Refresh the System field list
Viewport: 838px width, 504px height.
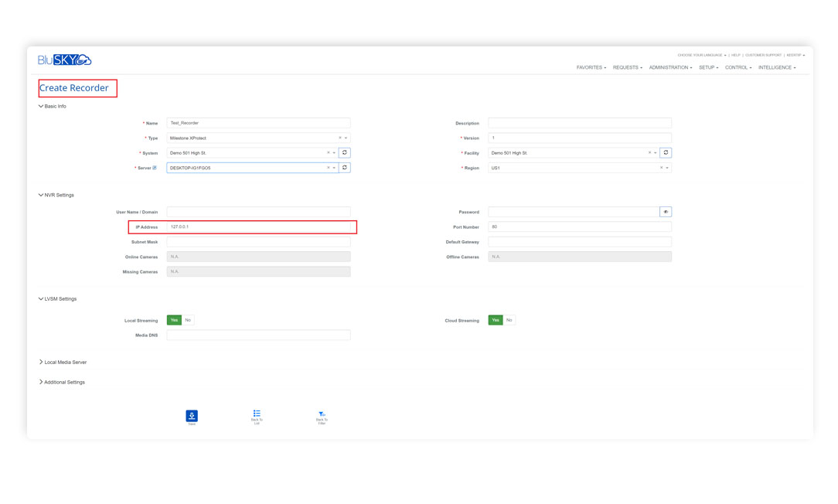point(345,153)
